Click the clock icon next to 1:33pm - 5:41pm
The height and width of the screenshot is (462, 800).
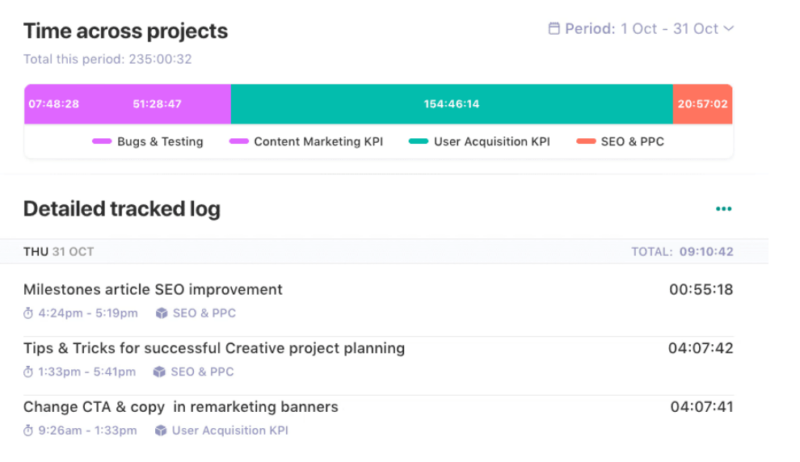point(28,372)
